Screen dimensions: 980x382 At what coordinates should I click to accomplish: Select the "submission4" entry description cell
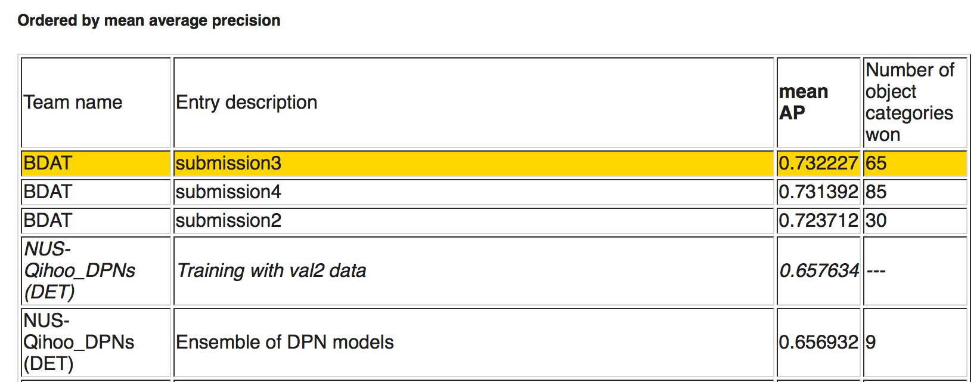tap(228, 192)
